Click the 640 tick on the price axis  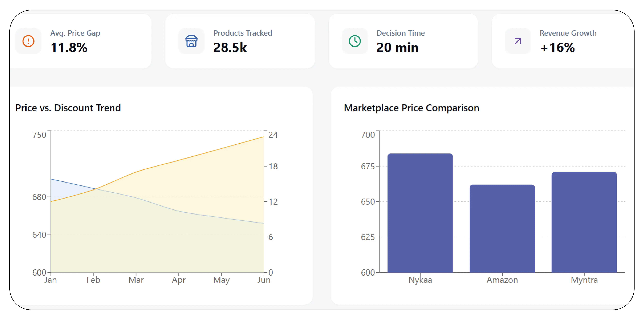(x=39, y=235)
